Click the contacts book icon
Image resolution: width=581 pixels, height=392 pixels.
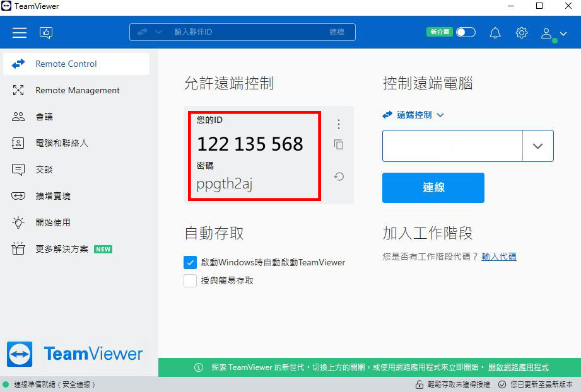[18, 143]
